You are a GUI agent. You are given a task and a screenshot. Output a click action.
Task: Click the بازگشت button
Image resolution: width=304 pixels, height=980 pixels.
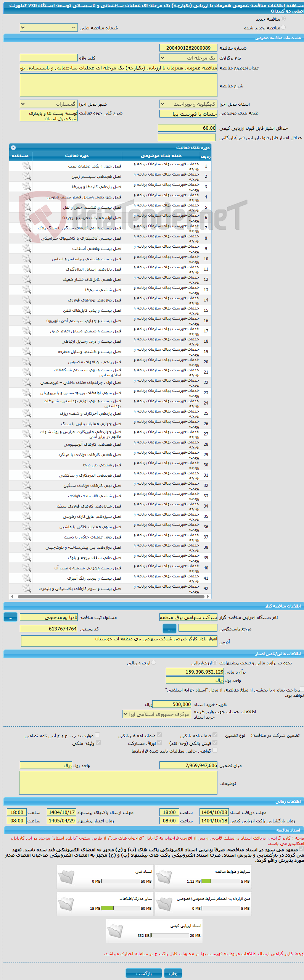(144, 973)
